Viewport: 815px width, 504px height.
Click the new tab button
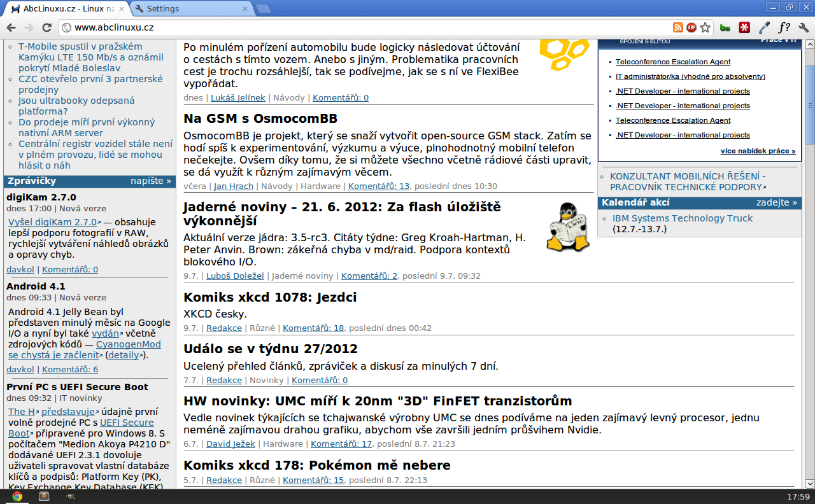pyautogui.click(x=263, y=9)
